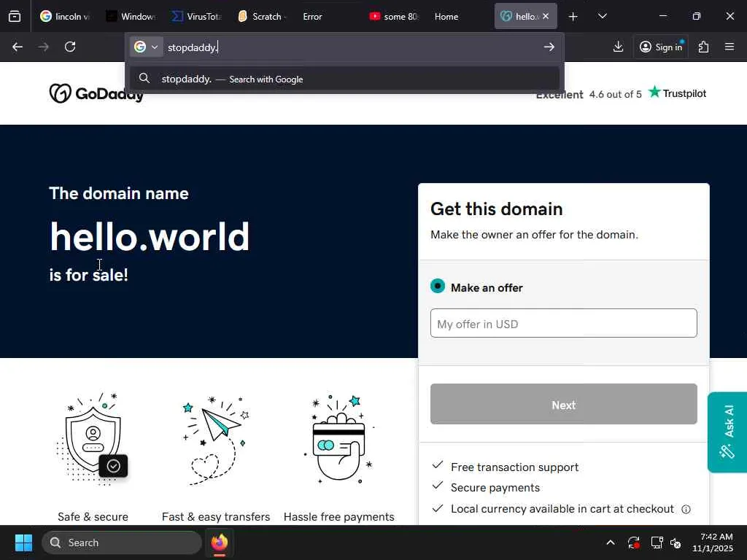Click the muted volume tray icon

pos(676,542)
